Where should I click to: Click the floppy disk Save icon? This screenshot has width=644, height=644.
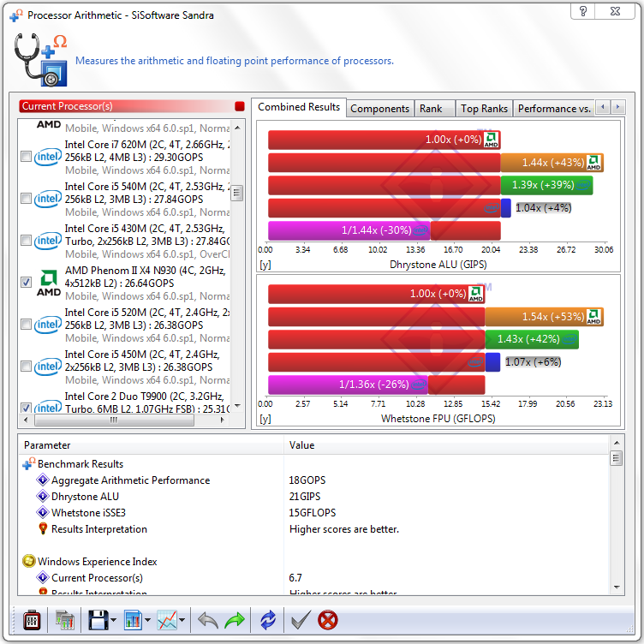[x=98, y=620]
